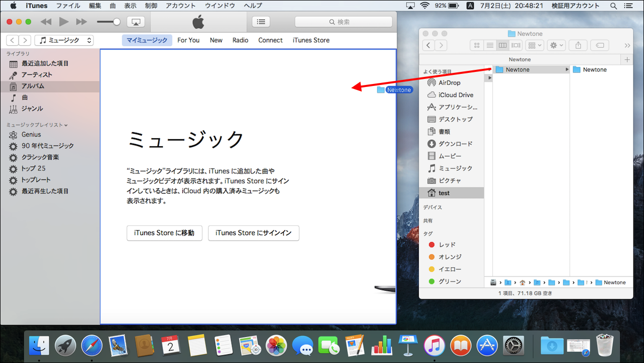Screen dimensions: 644x363
Task: Open the Finder arrange-by dropdown
Action: coord(534,45)
